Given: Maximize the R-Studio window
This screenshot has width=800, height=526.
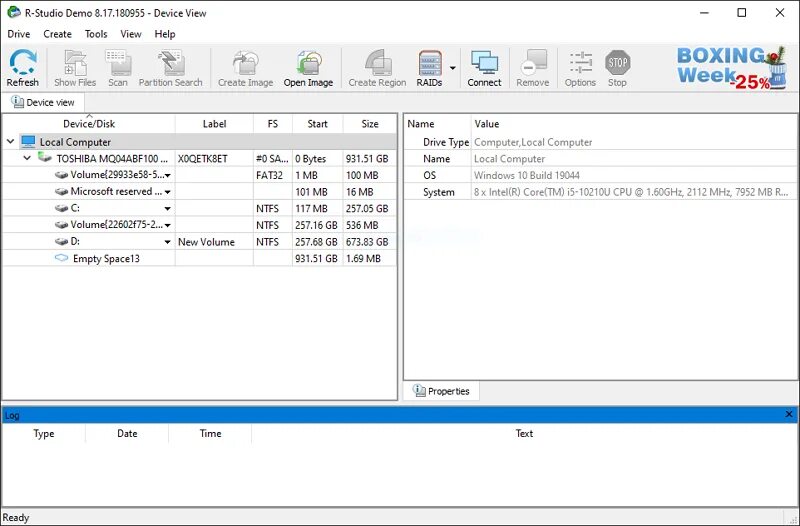Looking at the screenshot, I should (742, 13).
